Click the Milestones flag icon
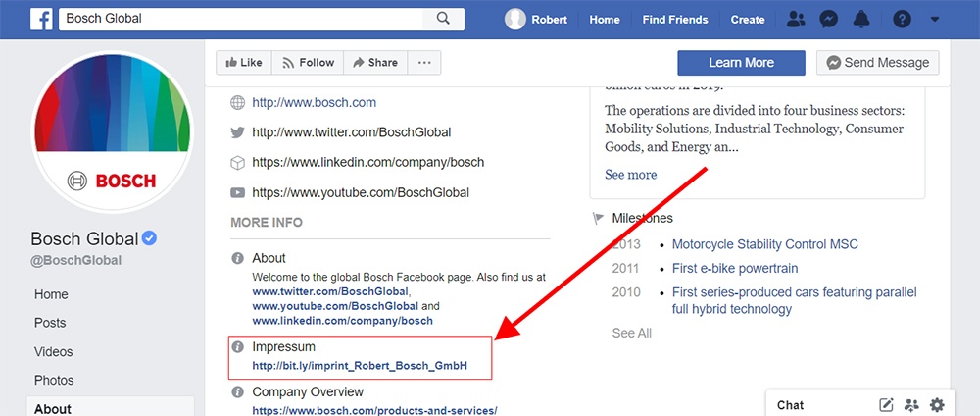Viewport: 980px width, 416px height. click(598, 219)
